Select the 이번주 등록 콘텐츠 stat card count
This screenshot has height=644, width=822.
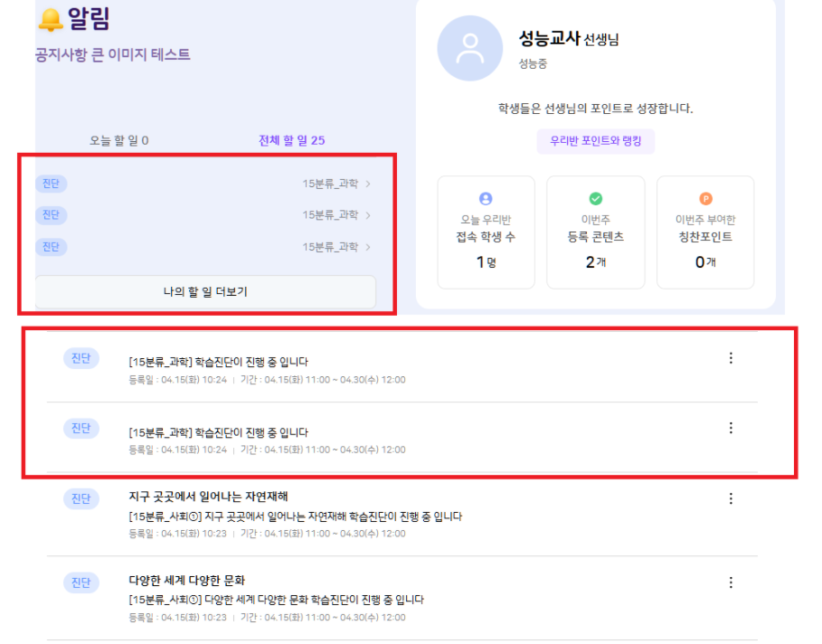[x=595, y=262]
